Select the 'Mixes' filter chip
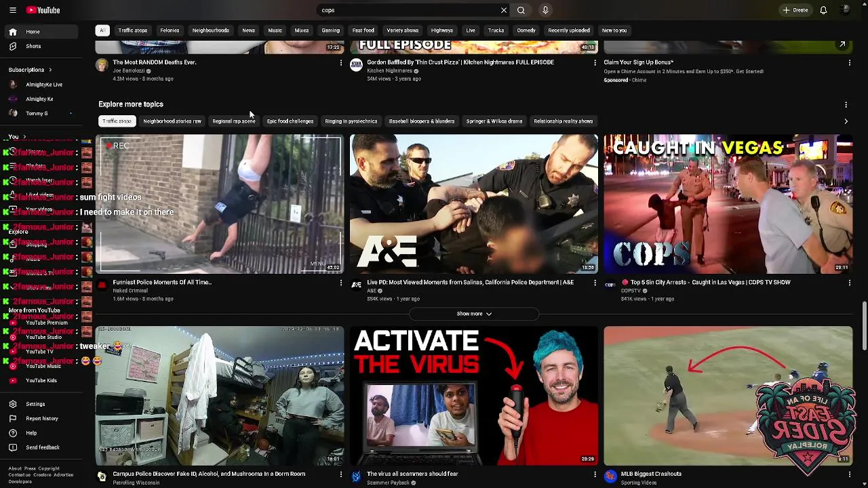Screen dimensions: 868x488 (302, 30)
